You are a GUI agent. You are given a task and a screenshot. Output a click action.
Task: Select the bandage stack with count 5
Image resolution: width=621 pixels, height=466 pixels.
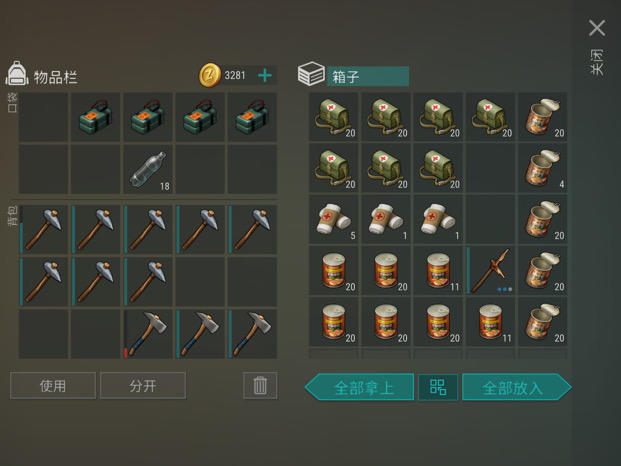333,219
